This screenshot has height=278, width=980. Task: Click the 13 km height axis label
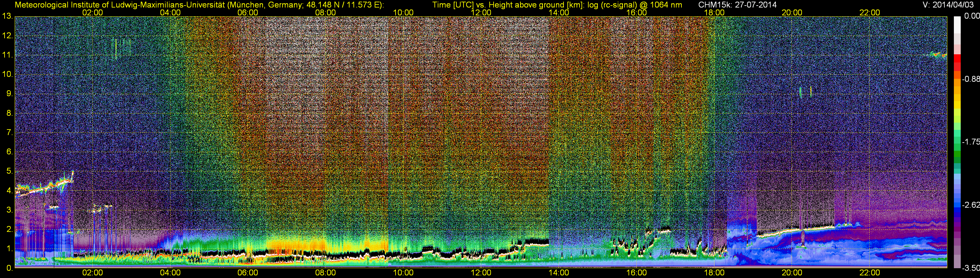[7, 16]
